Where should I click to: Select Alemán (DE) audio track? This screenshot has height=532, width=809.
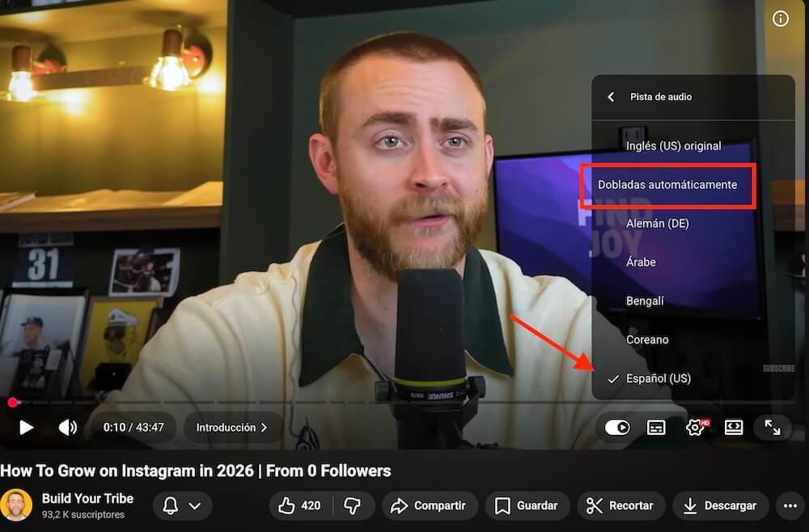point(657,223)
